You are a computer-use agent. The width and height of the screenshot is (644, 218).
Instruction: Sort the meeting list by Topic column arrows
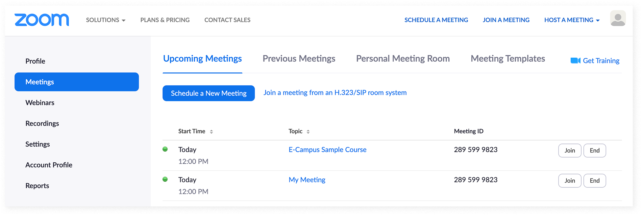pos(309,131)
